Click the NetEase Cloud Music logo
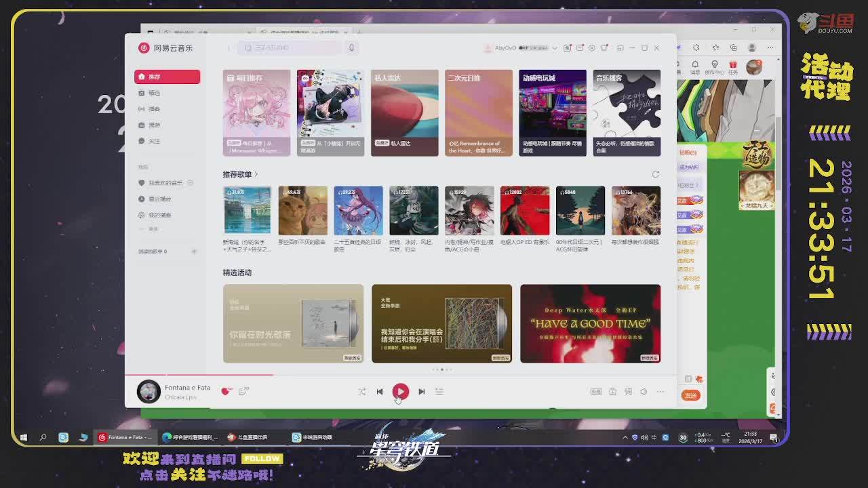The image size is (868, 488). click(x=165, y=48)
